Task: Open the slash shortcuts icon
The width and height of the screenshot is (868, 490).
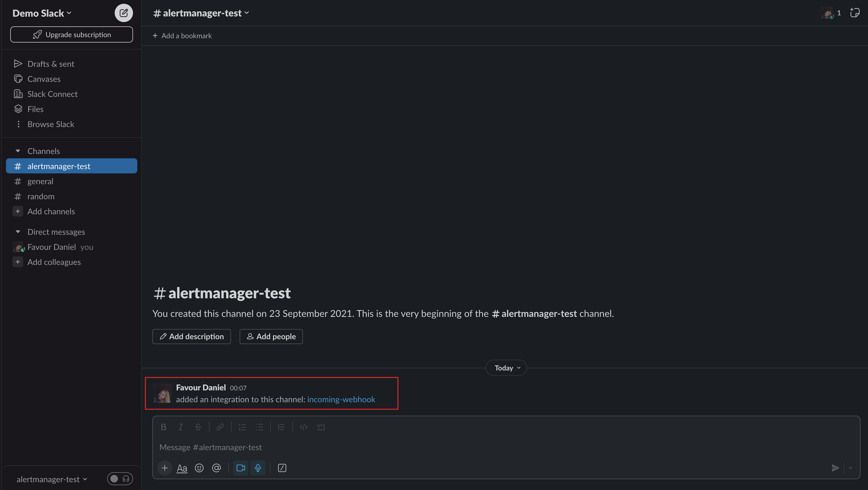Action: (282, 468)
